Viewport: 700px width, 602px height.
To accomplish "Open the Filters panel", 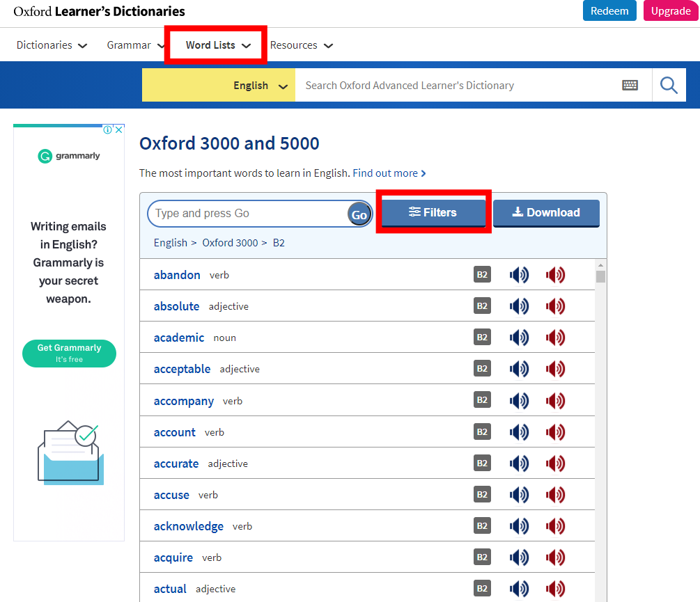I will (433, 213).
